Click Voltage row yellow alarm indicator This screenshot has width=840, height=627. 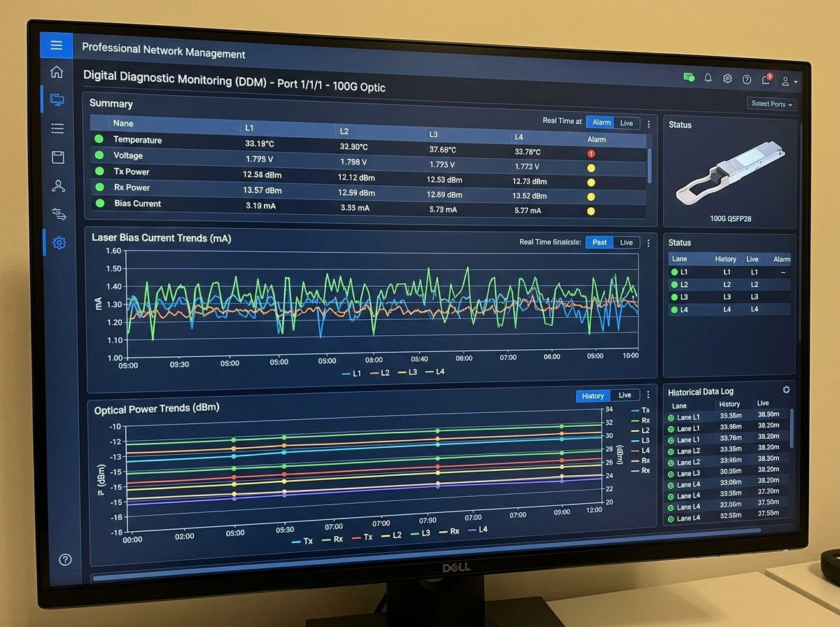tap(591, 169)
